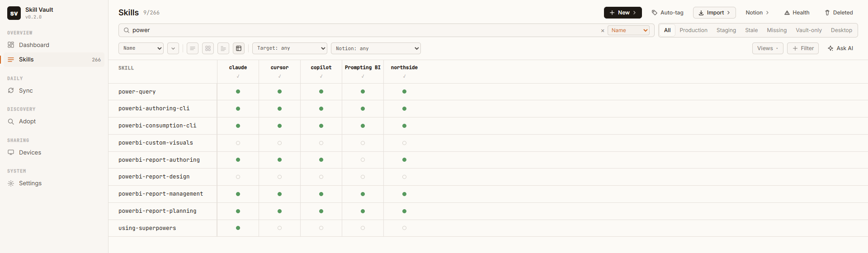Disable copilot for powerbi-consumption-cli
Image resolution: width=868 pixels, height=253 pixels.
pos(321,126)
